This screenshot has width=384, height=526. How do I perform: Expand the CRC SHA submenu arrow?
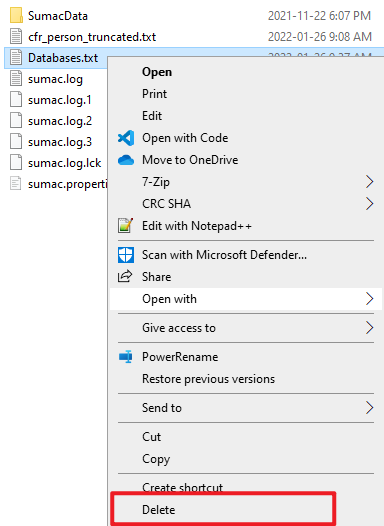pyautogui.click(x=369, y=204)
